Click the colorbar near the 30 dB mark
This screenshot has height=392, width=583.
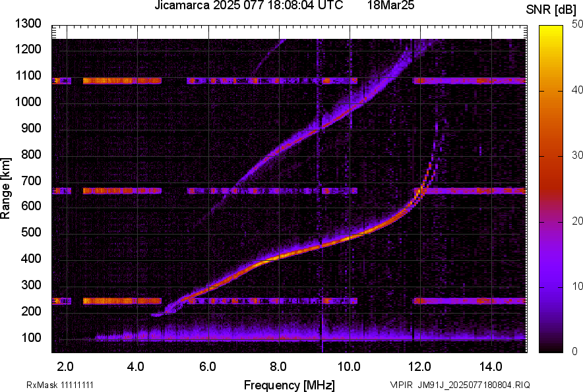point(551,156)
